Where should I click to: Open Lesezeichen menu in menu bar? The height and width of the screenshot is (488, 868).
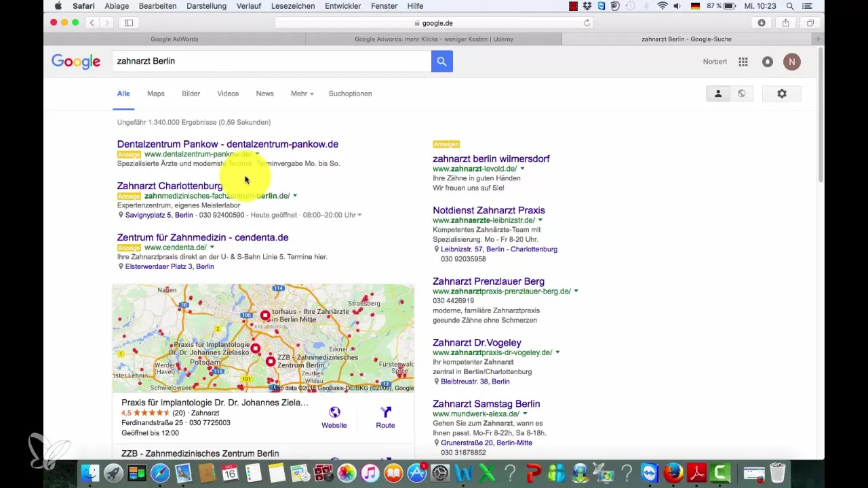click(294, 6)
